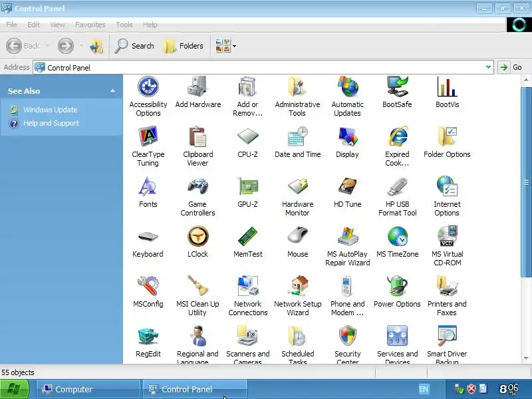Select Expired Cookies icon
This screenshot has width=532, height=399.
point(397,136)
